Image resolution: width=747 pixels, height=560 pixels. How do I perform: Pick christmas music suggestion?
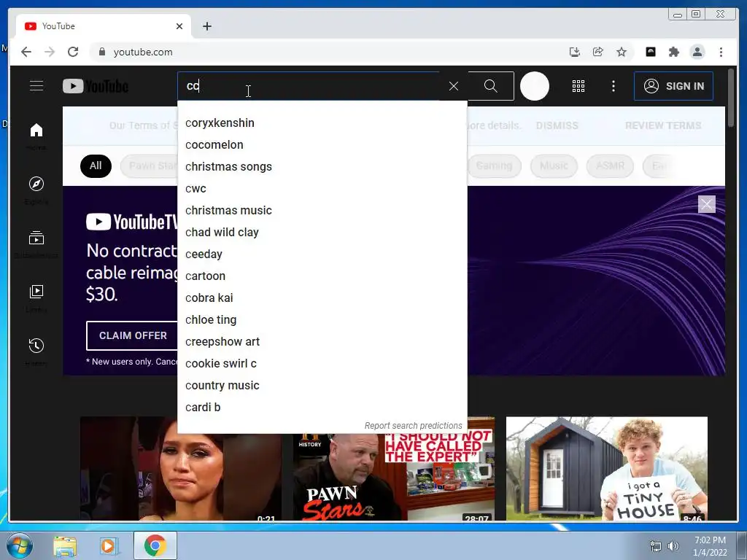[322, 211]
